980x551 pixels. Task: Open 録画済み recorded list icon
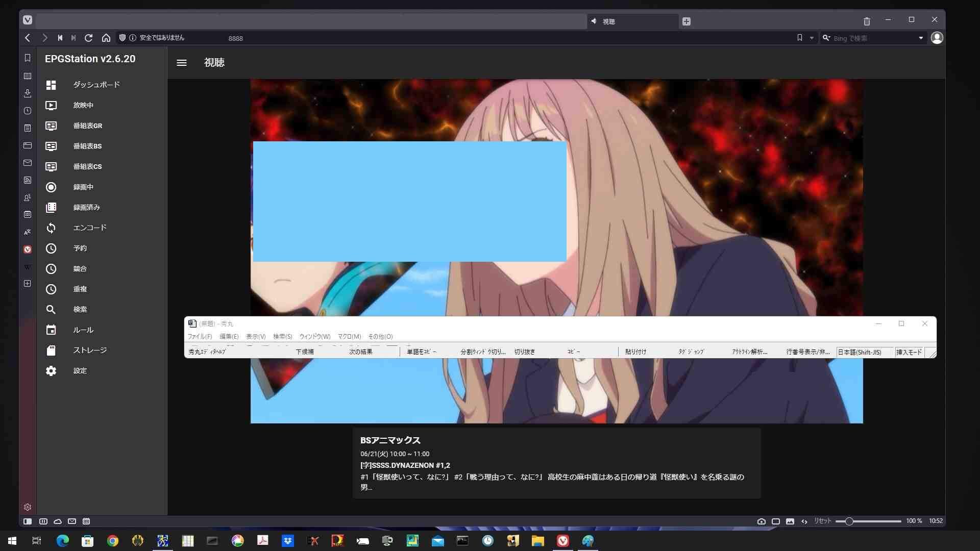[x=51, y=208]
